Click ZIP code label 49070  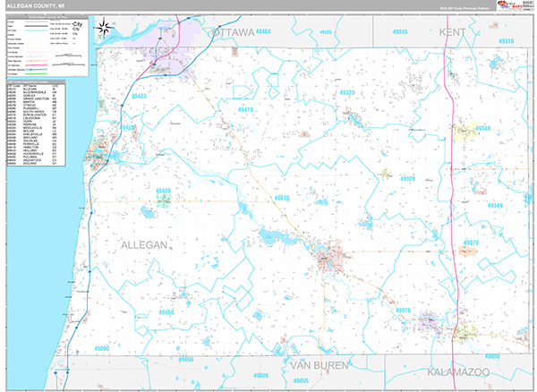click(471, 243)
